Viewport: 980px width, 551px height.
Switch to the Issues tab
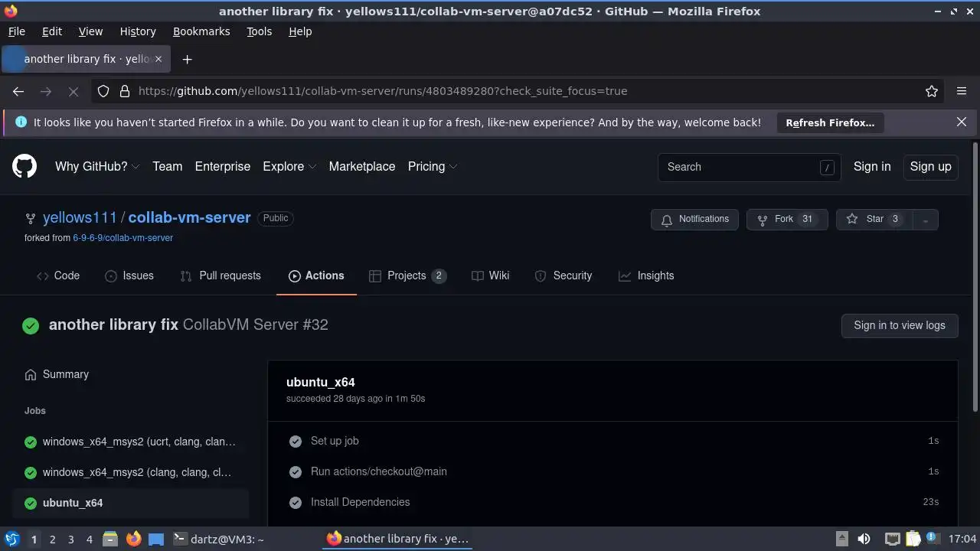click(129, 275)
